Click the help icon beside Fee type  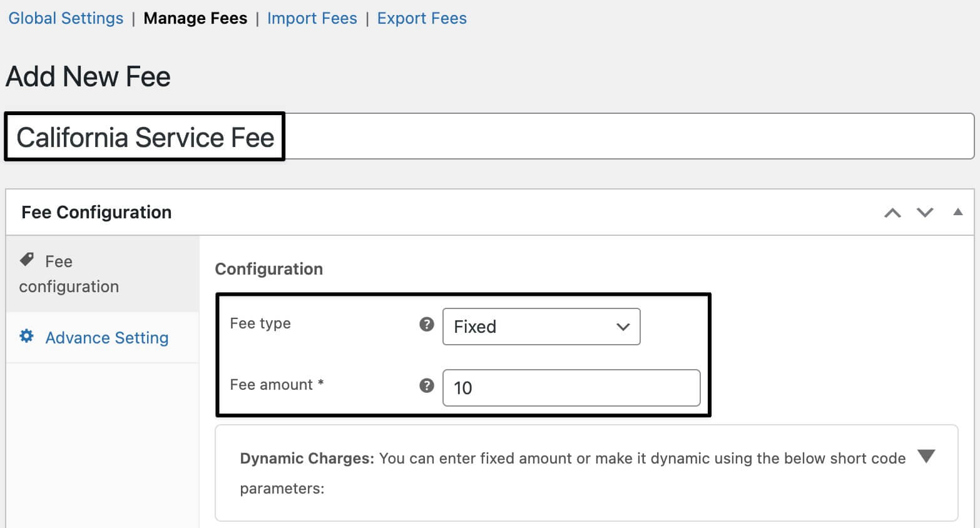pos(426,324)
